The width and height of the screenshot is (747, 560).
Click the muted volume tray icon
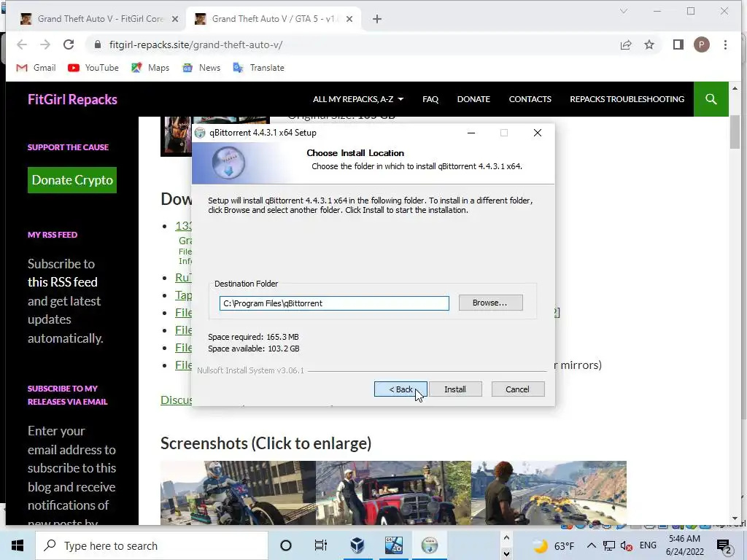click(627, 545)
